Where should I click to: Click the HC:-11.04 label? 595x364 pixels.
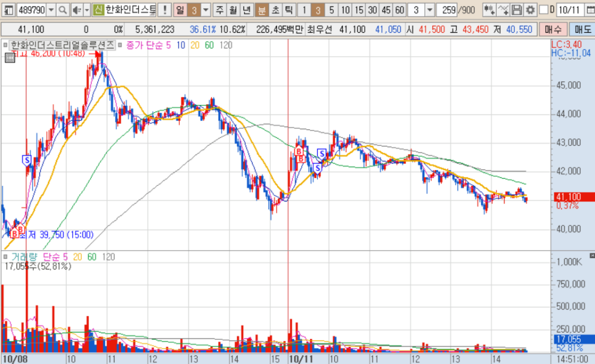pyautogui.click(x=571, y=53)
